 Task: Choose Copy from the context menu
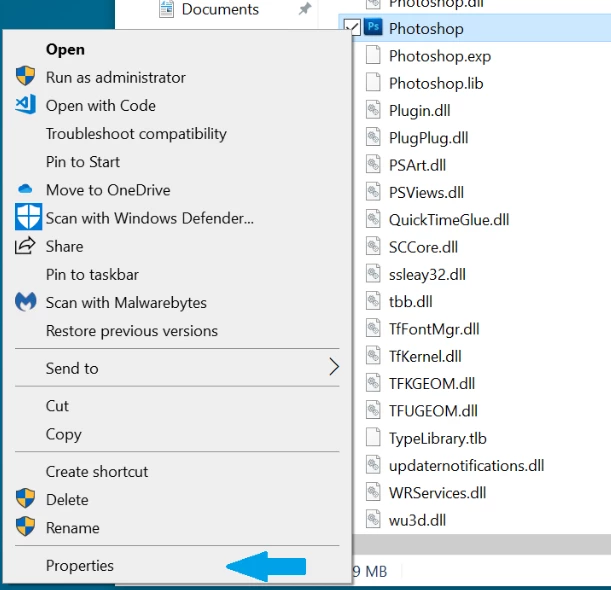[x=64, y=434]
